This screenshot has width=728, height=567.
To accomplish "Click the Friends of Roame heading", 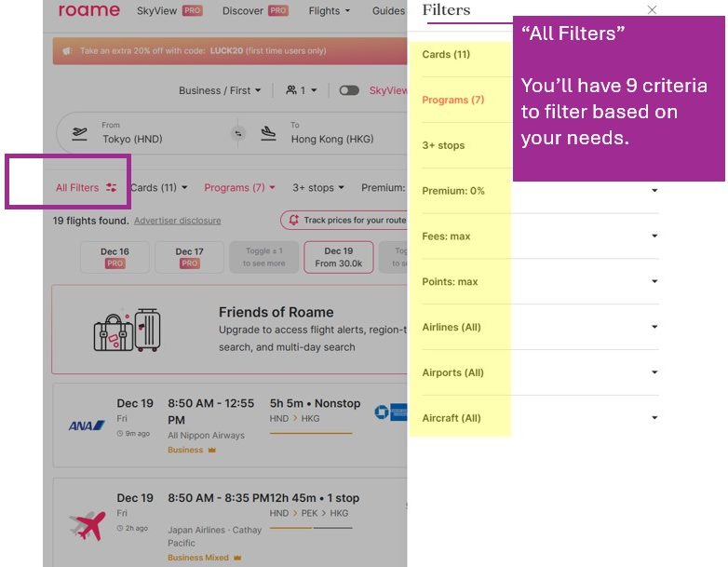I will [x=276, y=312].
